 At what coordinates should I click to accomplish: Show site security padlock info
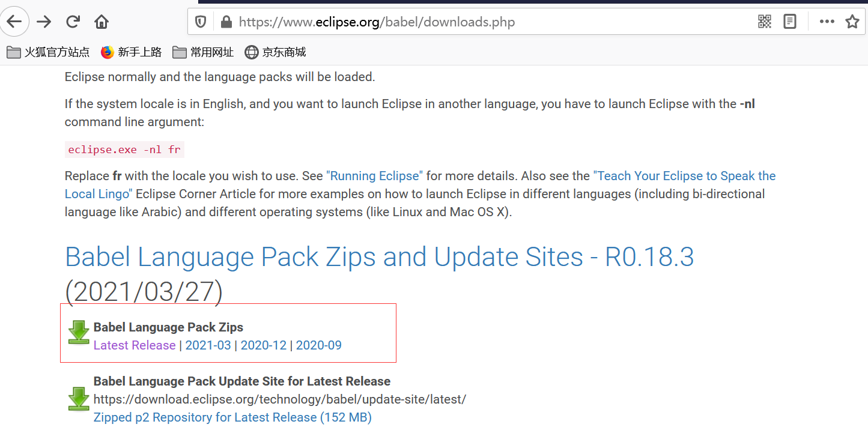click(226, 22)
